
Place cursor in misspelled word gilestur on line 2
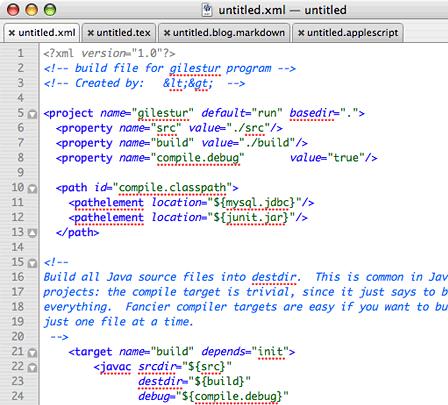click(195, 68)
